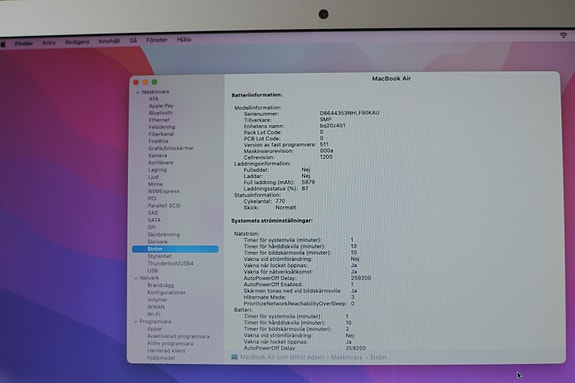Screen dimensions: 575x383
Task: Open the Apple menu
Action: 4,44
